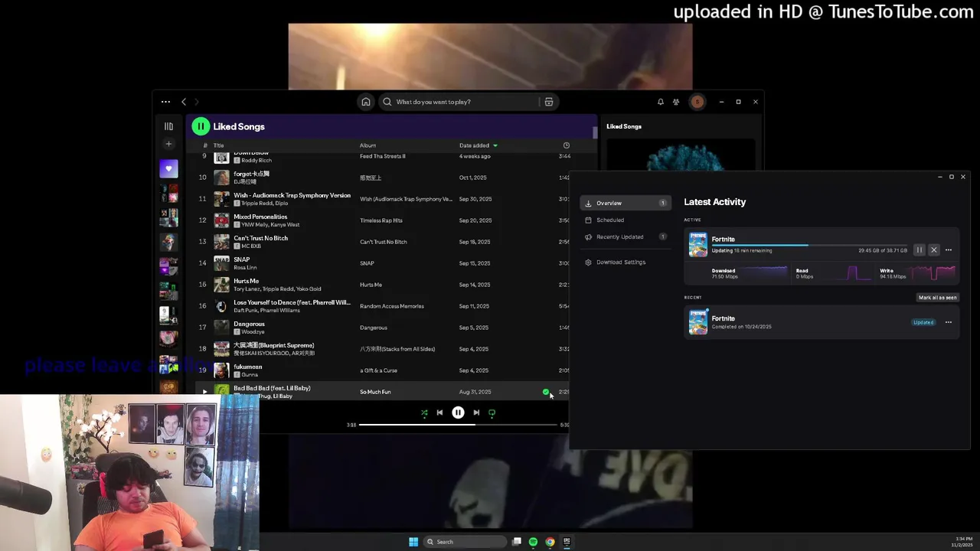Pause Liked Songs with the green header button
The height and width of the screenshot is (551, 980).
pos(201,126)
